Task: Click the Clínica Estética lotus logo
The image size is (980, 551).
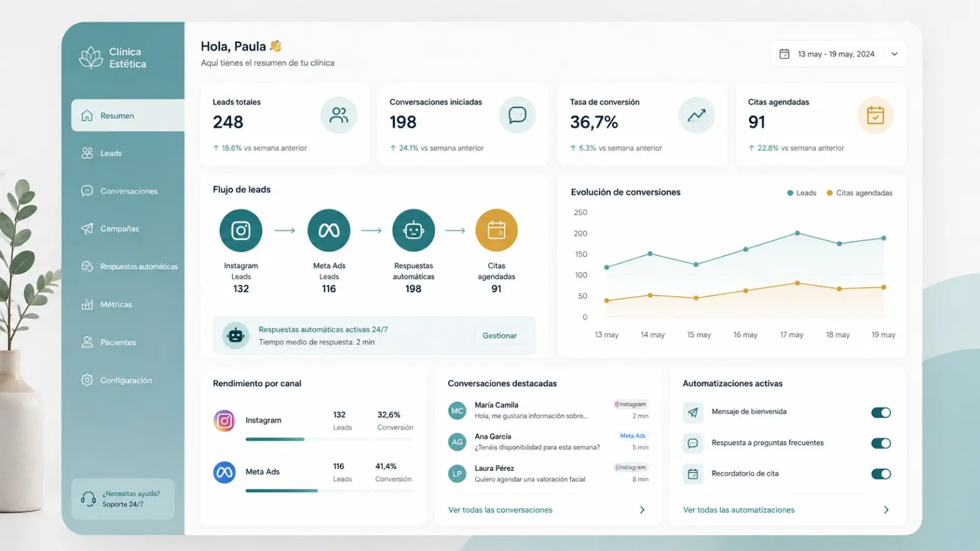Action: [x=91, y=58]
